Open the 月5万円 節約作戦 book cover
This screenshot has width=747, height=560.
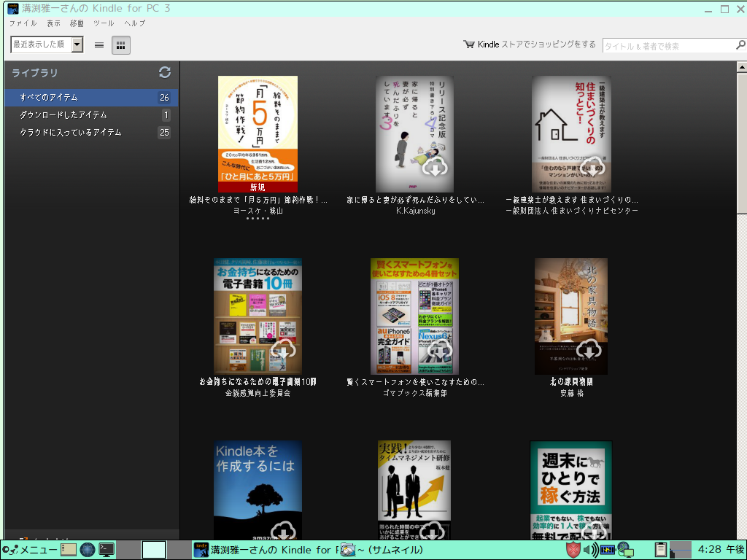coord(258,134)
